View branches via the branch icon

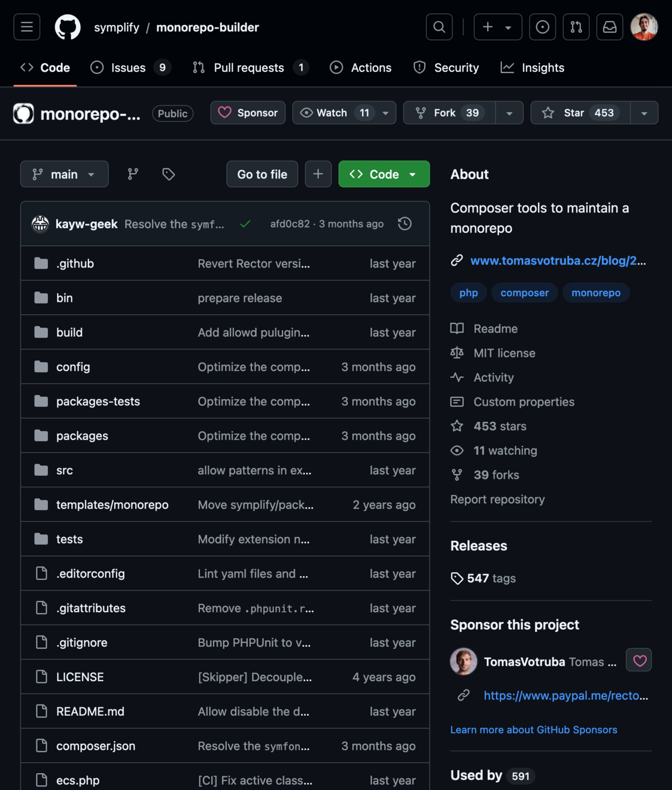133,174
